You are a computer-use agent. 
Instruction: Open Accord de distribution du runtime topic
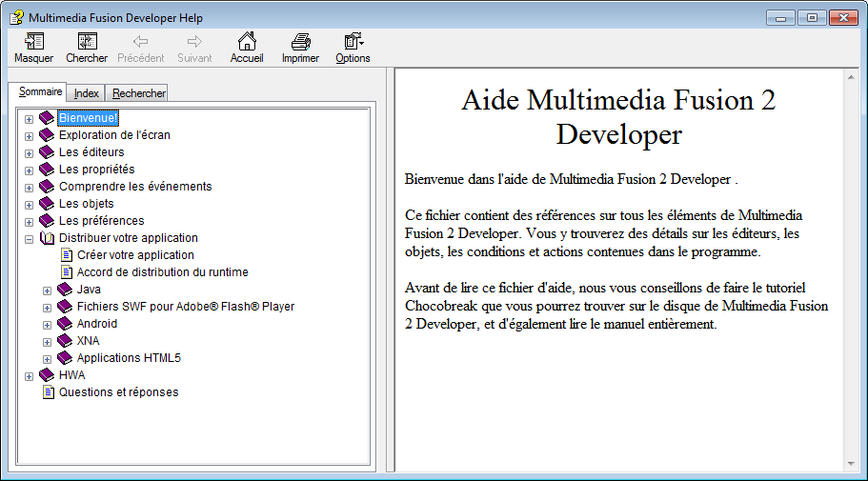pos(162,272)
